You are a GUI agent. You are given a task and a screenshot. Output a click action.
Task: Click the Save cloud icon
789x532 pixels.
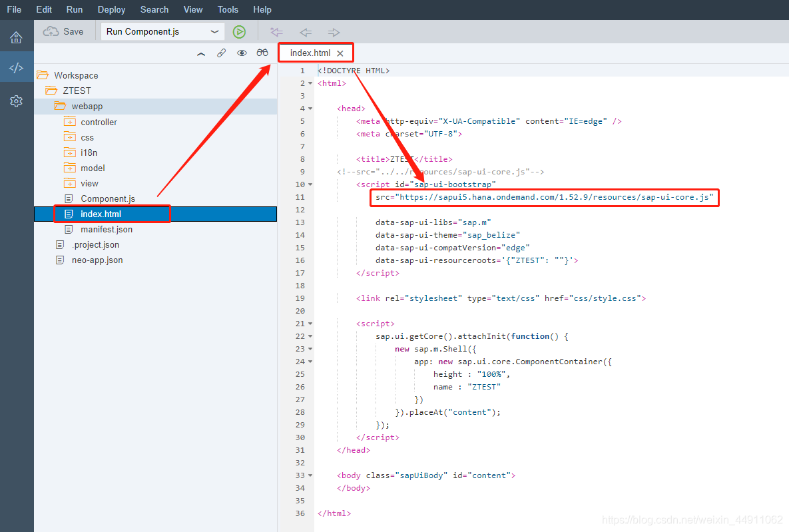(x=51, y=31)
